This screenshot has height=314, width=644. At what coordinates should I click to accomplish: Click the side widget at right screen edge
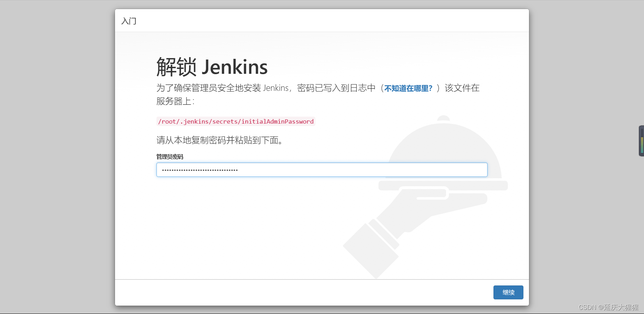click(641, 141)
